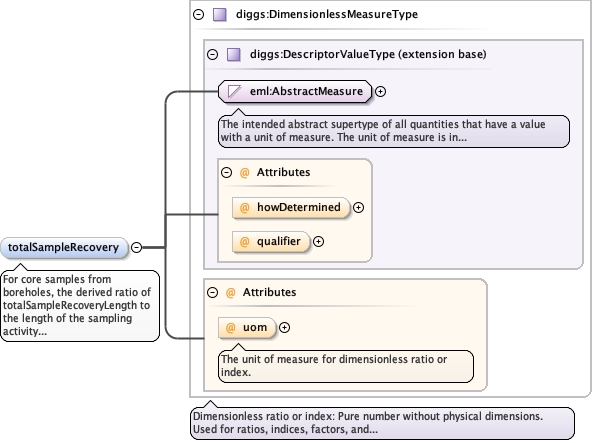
Task: Click the lower Attributes heading text
Action: point(270,292)
